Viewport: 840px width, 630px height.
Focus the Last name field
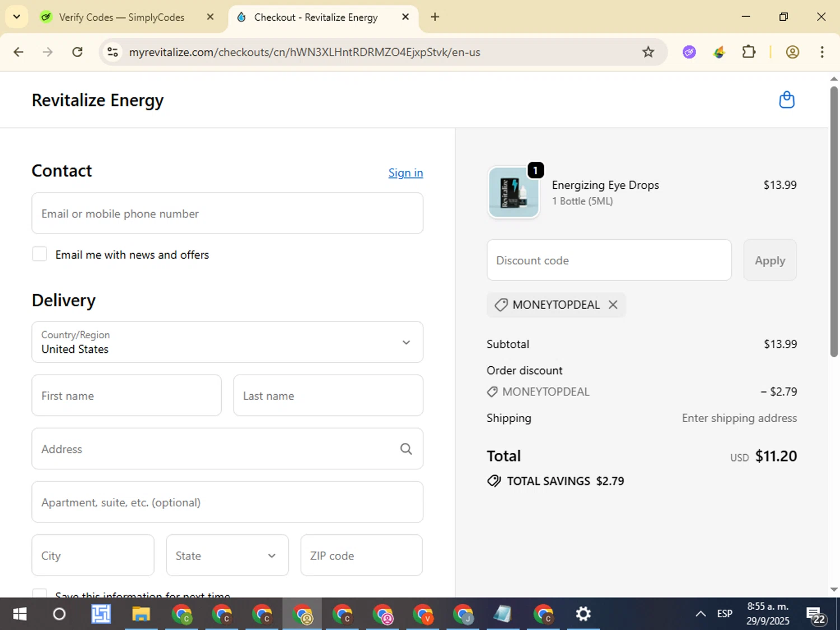328,395
